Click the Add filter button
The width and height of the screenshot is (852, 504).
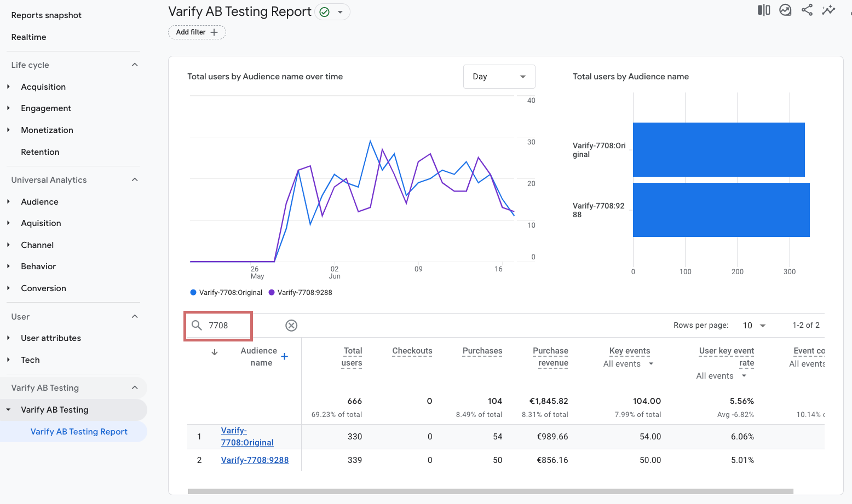(x=197, y=32)
